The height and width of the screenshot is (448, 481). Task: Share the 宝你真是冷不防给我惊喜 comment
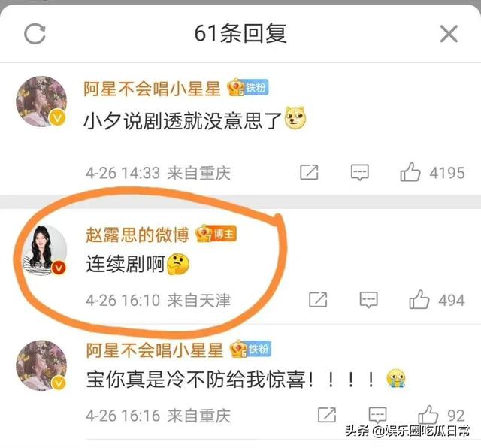(x=327, y=415)
